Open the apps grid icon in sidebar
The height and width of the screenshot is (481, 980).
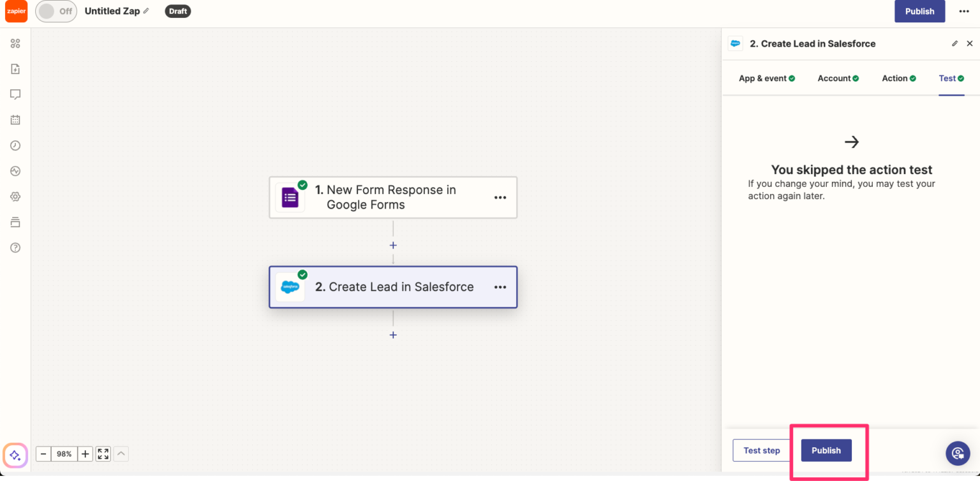(15, 43)
